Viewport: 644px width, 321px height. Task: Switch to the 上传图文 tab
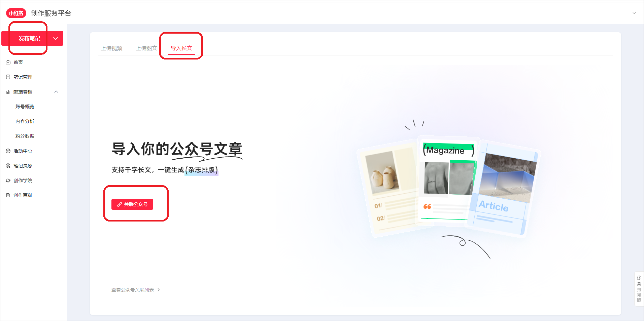(x=146, y=48)
